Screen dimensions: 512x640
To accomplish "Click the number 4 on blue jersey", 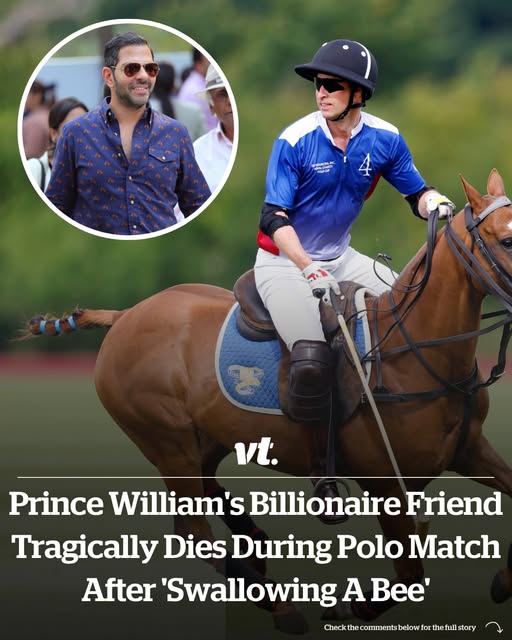I will pyautogui.click(x=365, y=164).
